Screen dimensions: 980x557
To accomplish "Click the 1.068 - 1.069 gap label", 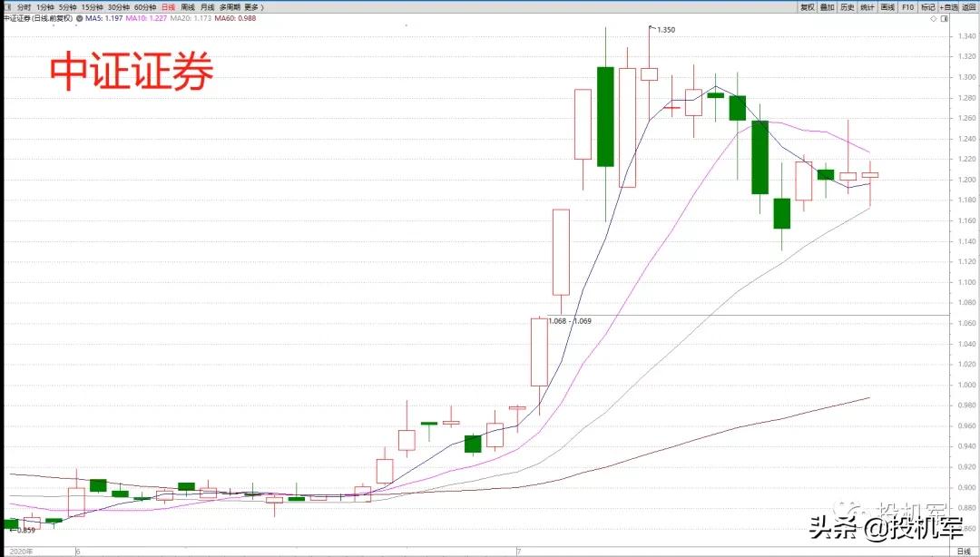I will pyautogui.click(x=569, y=321).
